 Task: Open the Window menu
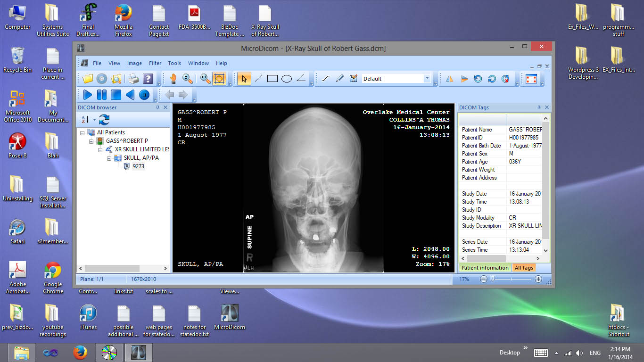pyautogui.click(x=198, y=63)
